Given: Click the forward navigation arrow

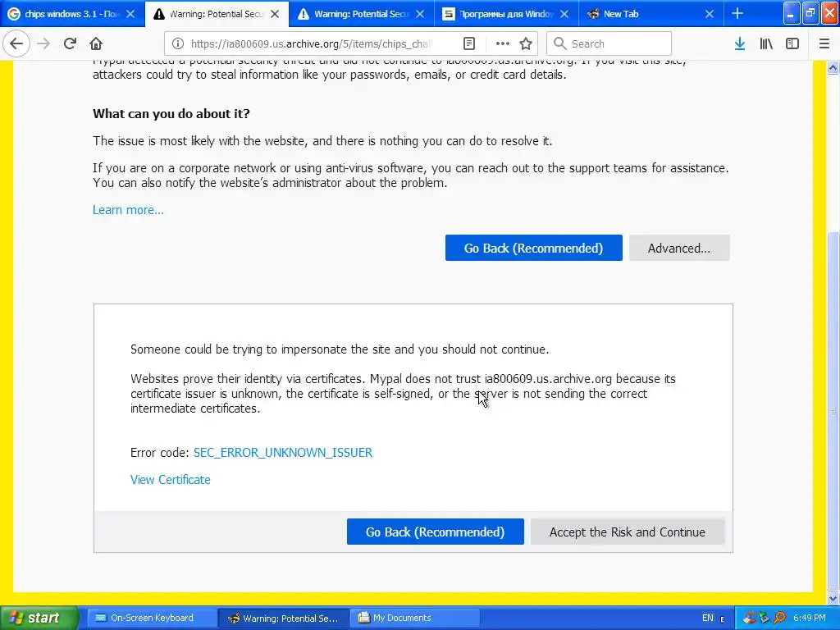Looking at the screenshot, I should click(x=43, y=43).
